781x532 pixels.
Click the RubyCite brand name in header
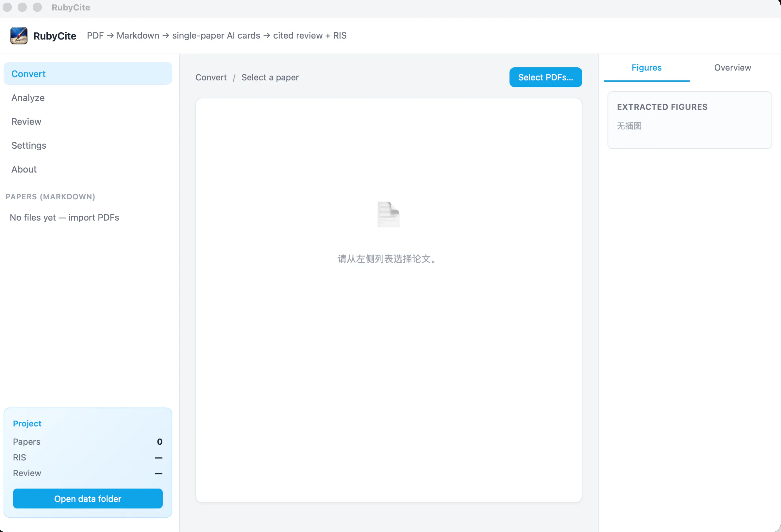pyautogui.click(x=55, y=36)
